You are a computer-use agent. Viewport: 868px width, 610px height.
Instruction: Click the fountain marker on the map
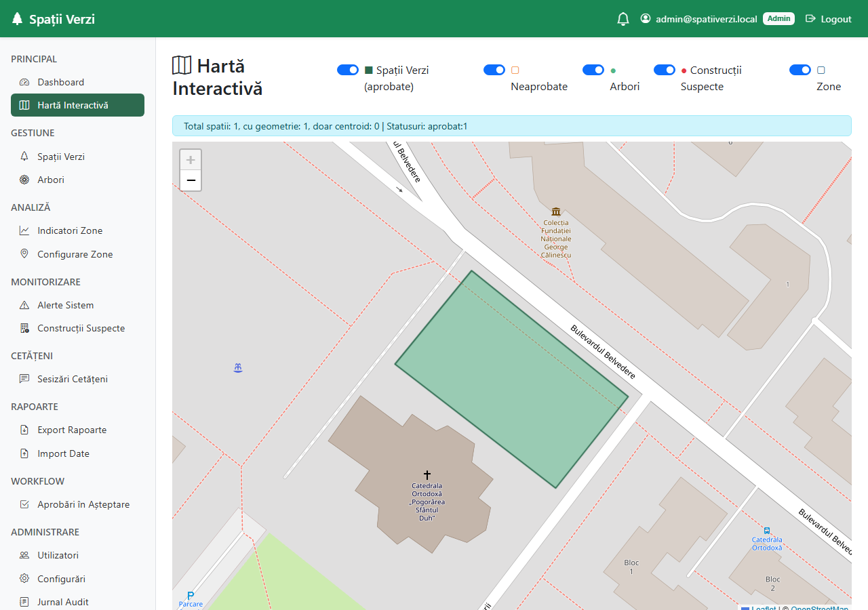(x=237, y=367)
